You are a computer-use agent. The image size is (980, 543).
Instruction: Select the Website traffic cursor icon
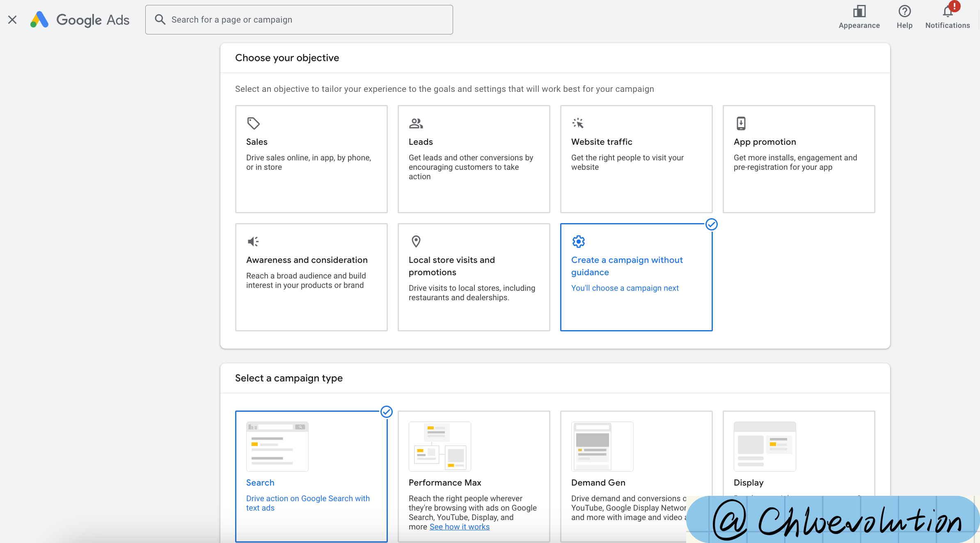[x=578, y=123]
